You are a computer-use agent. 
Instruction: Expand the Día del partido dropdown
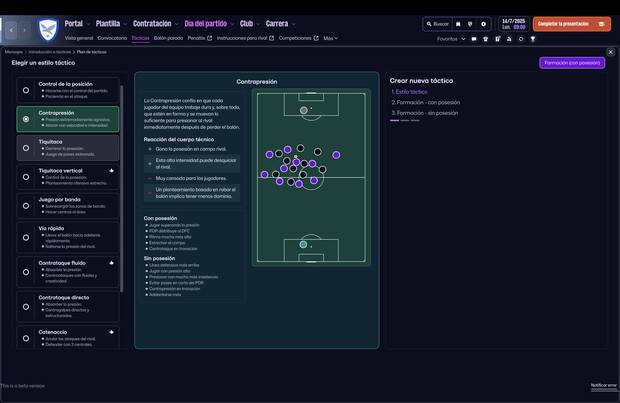[207, 24]
